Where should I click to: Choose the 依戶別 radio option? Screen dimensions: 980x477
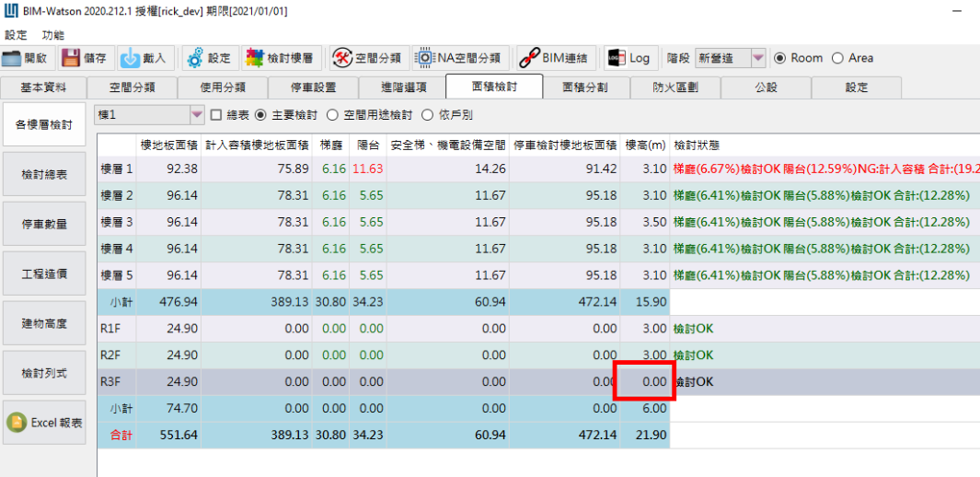point(428,115)
